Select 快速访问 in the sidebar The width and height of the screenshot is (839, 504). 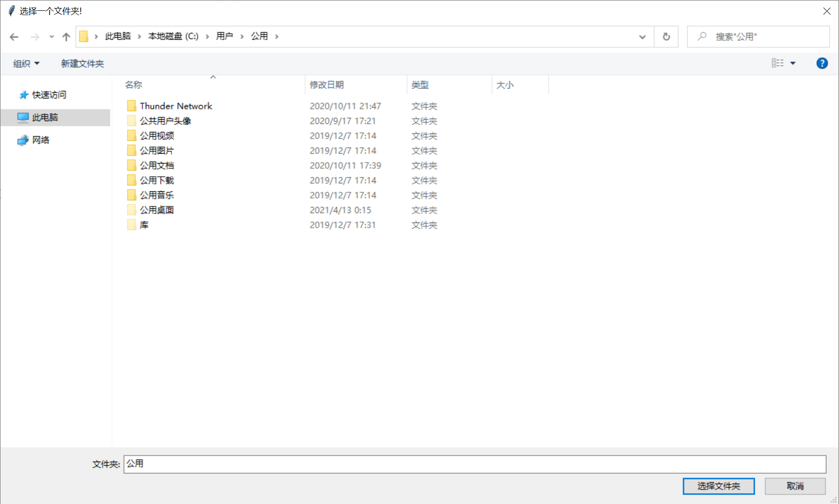(x=49, y=95)
